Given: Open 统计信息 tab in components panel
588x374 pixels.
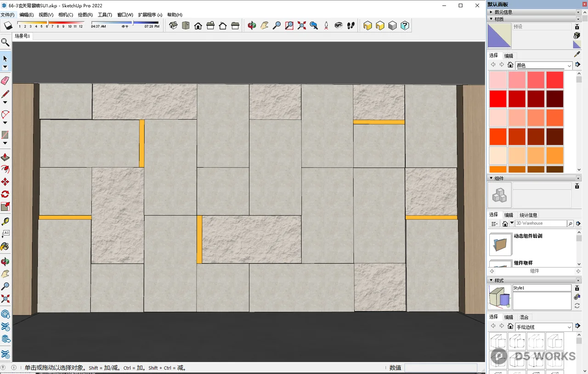Looking at the screenshot, I should point(528,215).
